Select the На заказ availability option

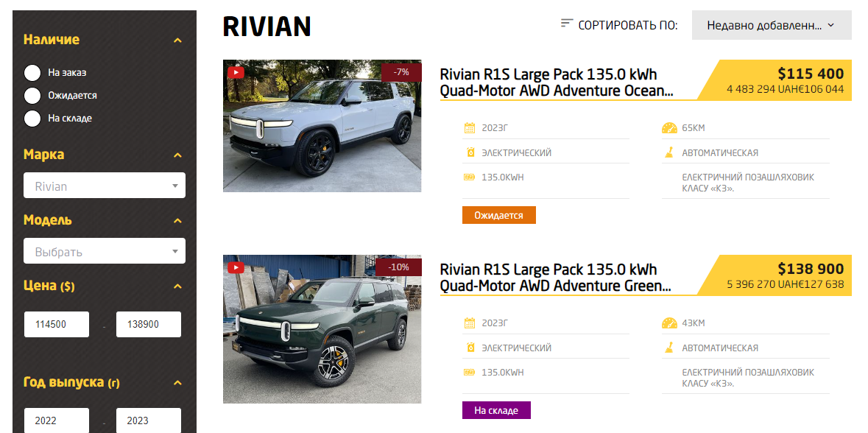pyautogui.click(x=32, y=73)
